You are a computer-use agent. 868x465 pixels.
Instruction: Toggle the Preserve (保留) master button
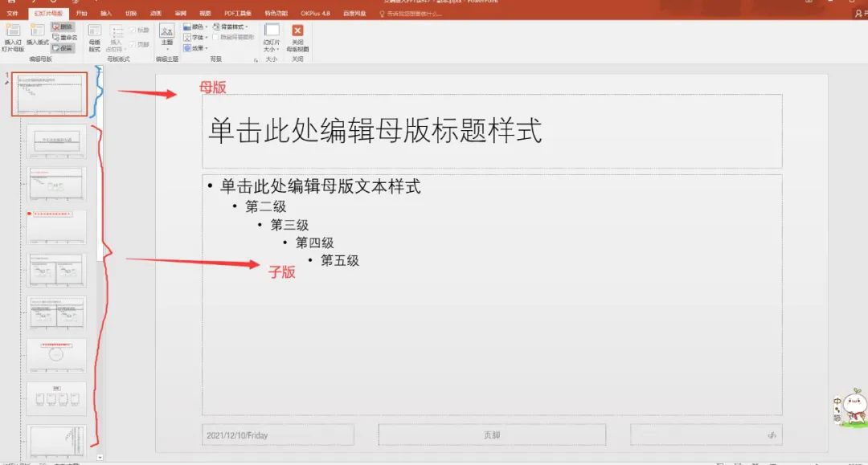point(62,48)
